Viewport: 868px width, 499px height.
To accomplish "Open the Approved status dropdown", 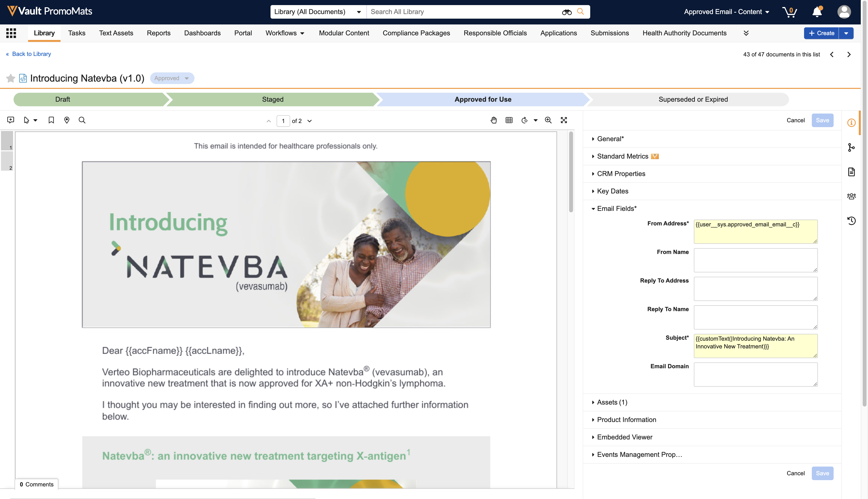I will point(172,78).
